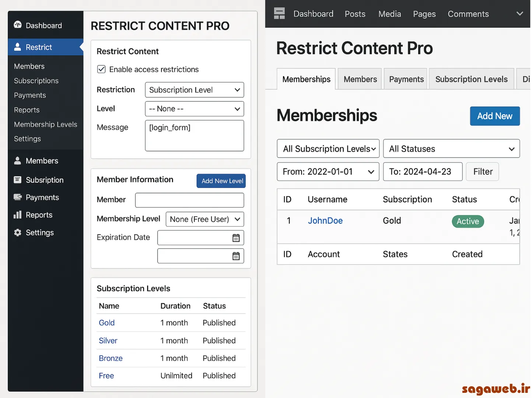Click the Members user icon in the sidebar
532x398 pixels.
(17, 161)
